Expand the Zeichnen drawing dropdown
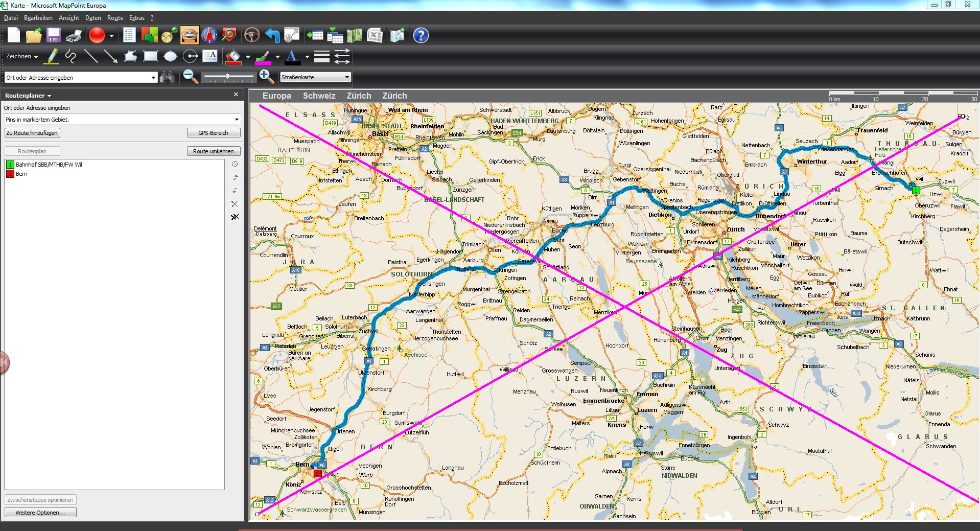The width and height of the screenshot is (980, 531). [x=22, y=56]
